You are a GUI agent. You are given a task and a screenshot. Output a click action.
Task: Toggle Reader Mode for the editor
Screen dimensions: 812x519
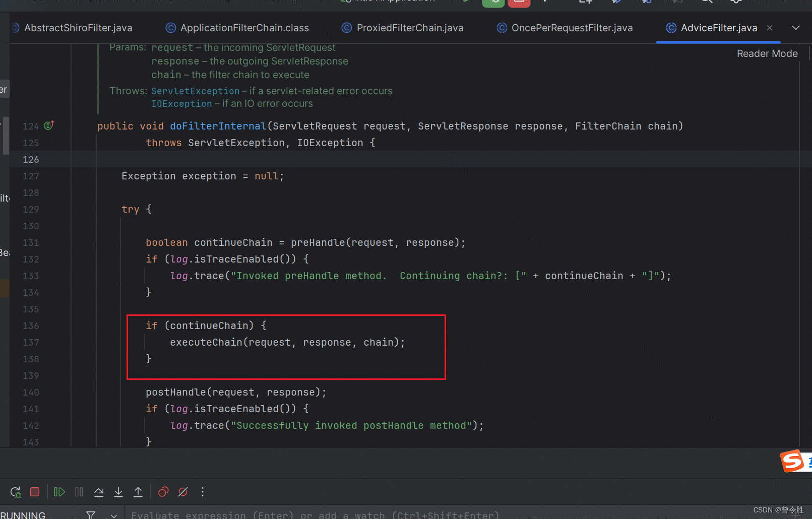767,53
